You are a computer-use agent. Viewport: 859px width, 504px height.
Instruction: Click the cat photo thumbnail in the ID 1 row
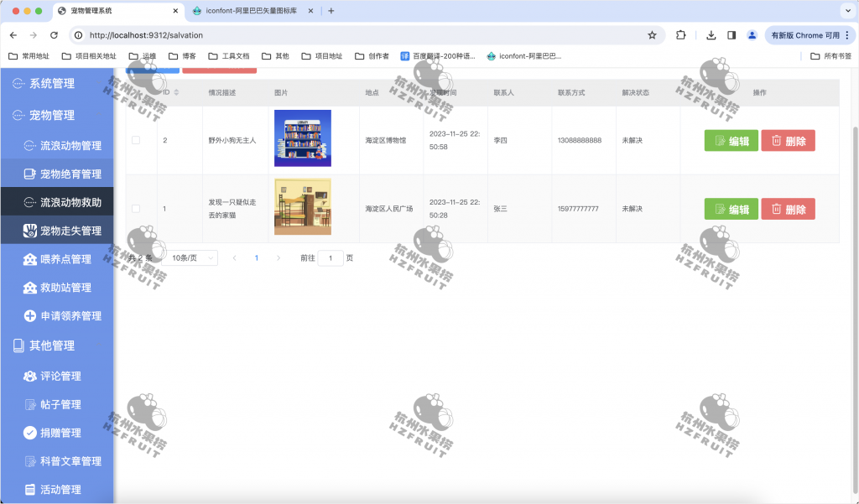(x=303, y=205)
